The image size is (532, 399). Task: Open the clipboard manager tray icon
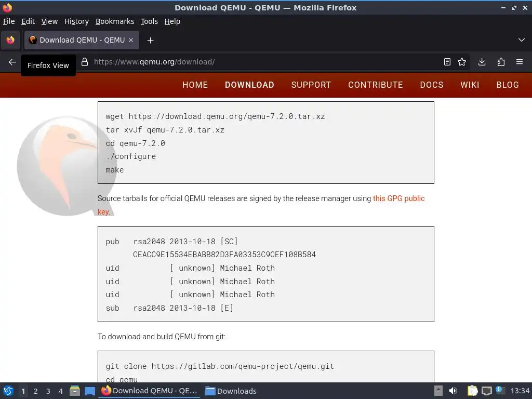472,391
